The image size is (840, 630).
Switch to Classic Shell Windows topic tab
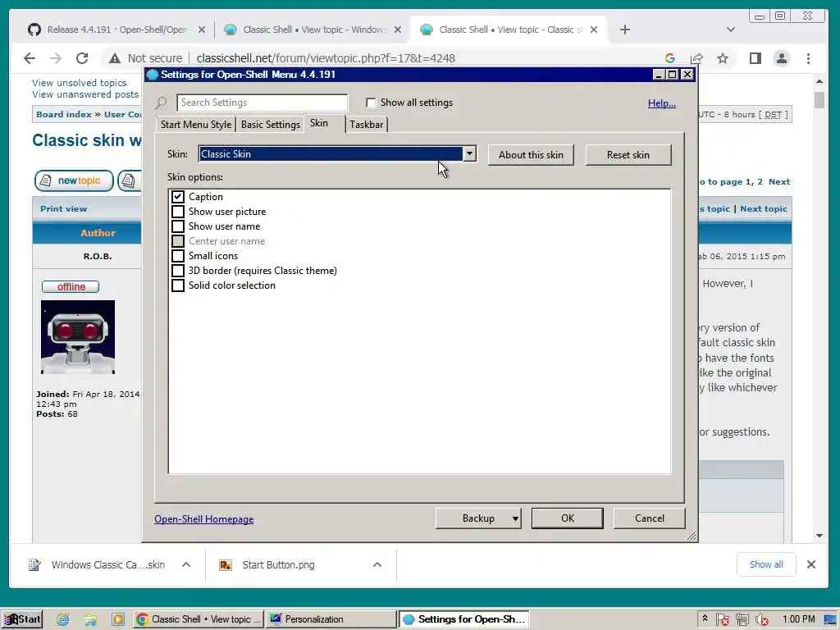click(x=313, y=30)
